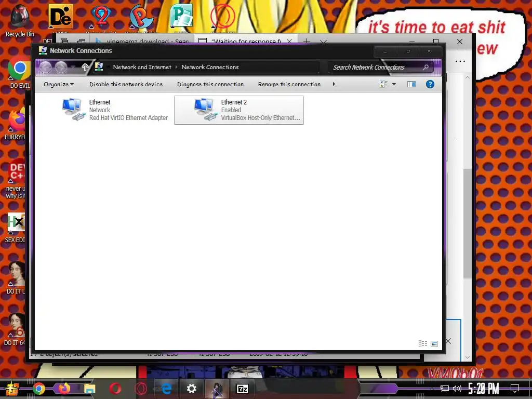Screen dimensions: 532x399
Task: Click the Up arrow navigation button
Action: (x=85, y=67)
